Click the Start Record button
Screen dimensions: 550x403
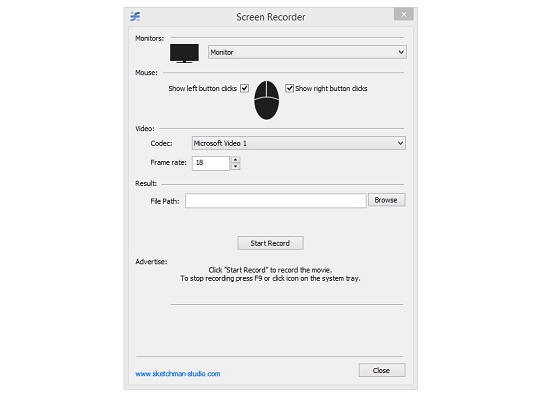click(x=270, y=243)
